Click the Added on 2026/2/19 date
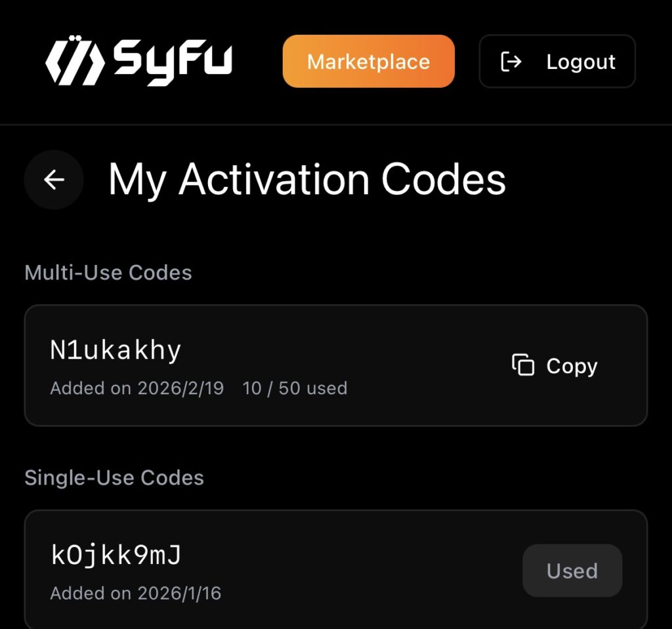The width and height of the screenshot is (672, 629). pos(137,388)
